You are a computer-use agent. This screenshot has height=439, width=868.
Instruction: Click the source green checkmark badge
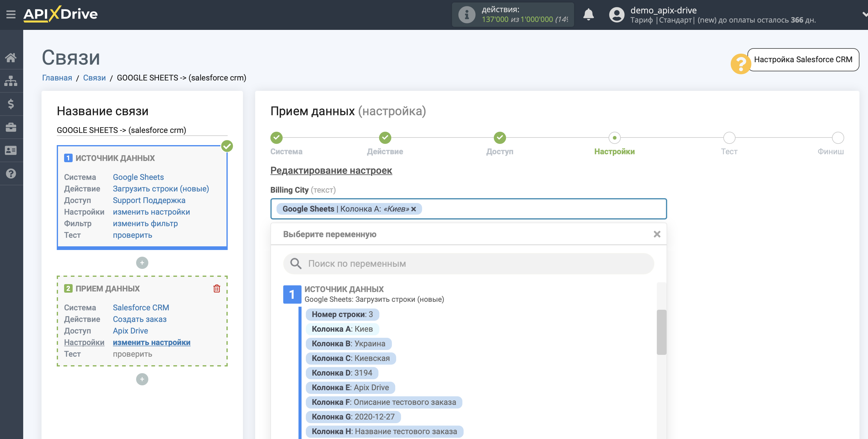[227, 146]
